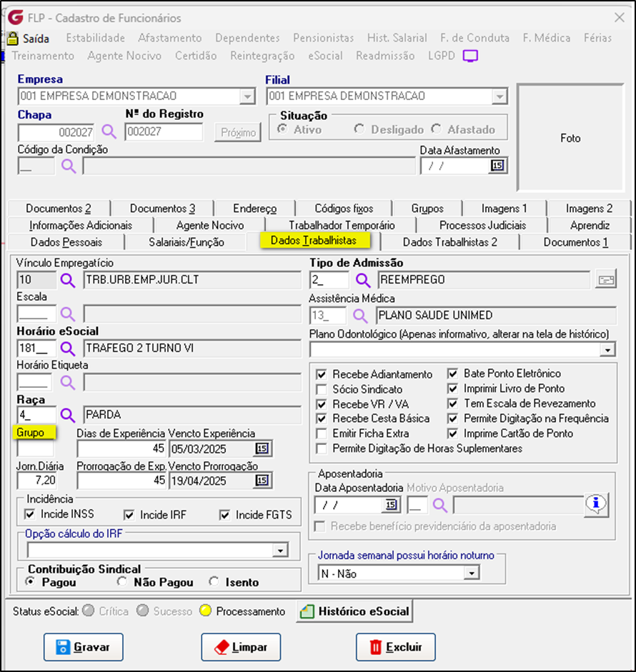This screenshot has height=672, width=636.
Task: Open the Assistência Médica lookup magnifier
Action: tap(360, 316)
